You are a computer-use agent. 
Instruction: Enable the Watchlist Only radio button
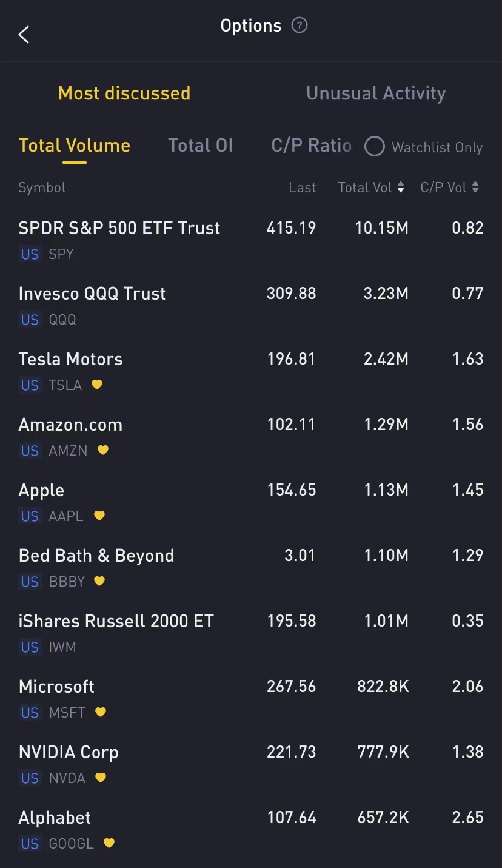tap(375, 147)
